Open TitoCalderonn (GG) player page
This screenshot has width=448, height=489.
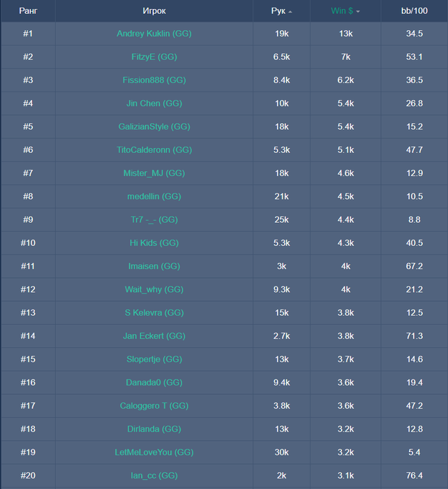[x=154, y=149]
